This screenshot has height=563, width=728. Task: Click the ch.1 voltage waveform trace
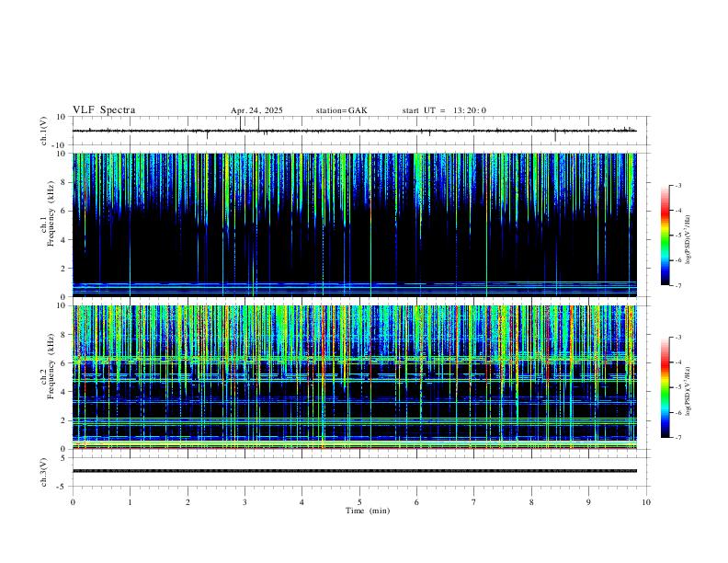pyautogui.click(x=354, y=131)
